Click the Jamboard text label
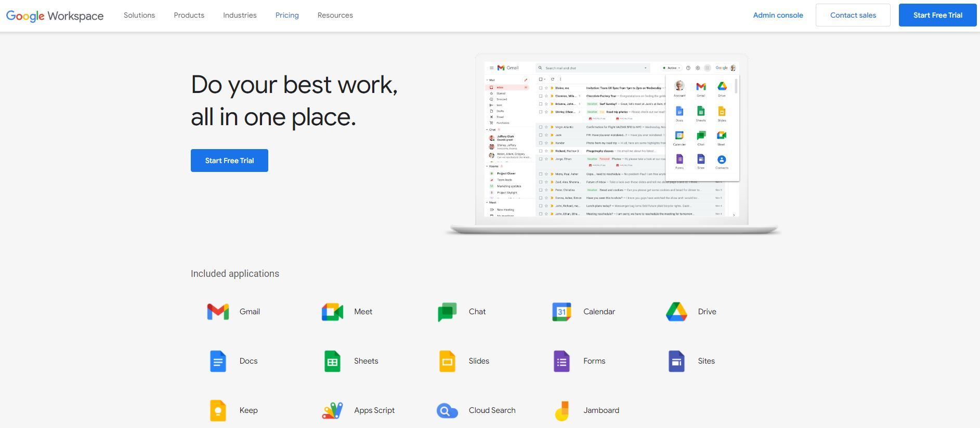 click(x=601, y=410)
